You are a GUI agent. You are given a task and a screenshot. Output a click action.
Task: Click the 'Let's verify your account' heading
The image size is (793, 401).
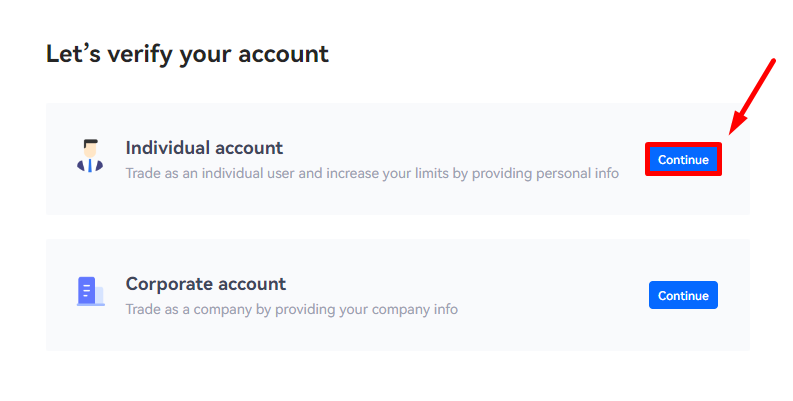[x=187, y=54]
